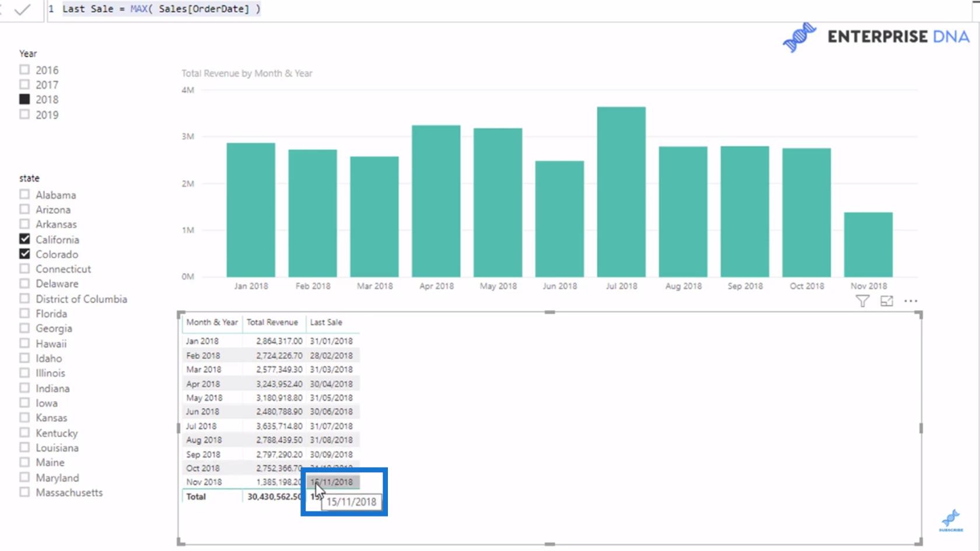This screenshot has width=980, height=551.
Task: Tick the Kansas state checkbox
Action: [24, 417]
